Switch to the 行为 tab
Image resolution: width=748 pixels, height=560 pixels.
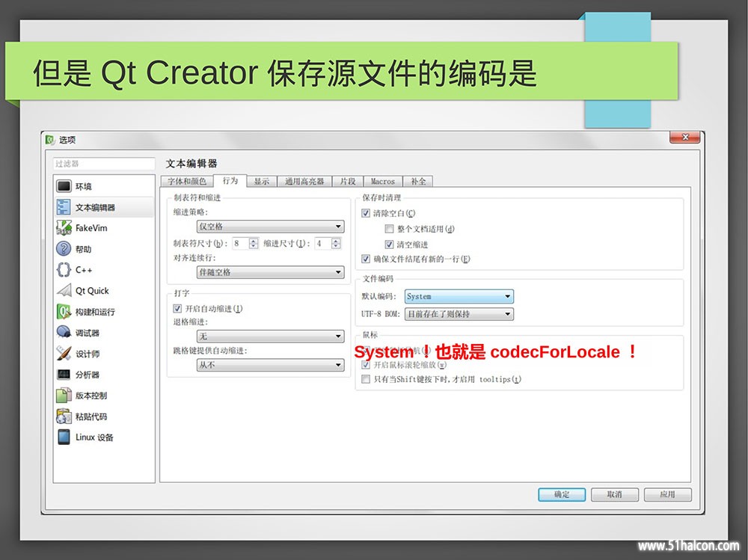pyautogui.click(x=230, y=180)
